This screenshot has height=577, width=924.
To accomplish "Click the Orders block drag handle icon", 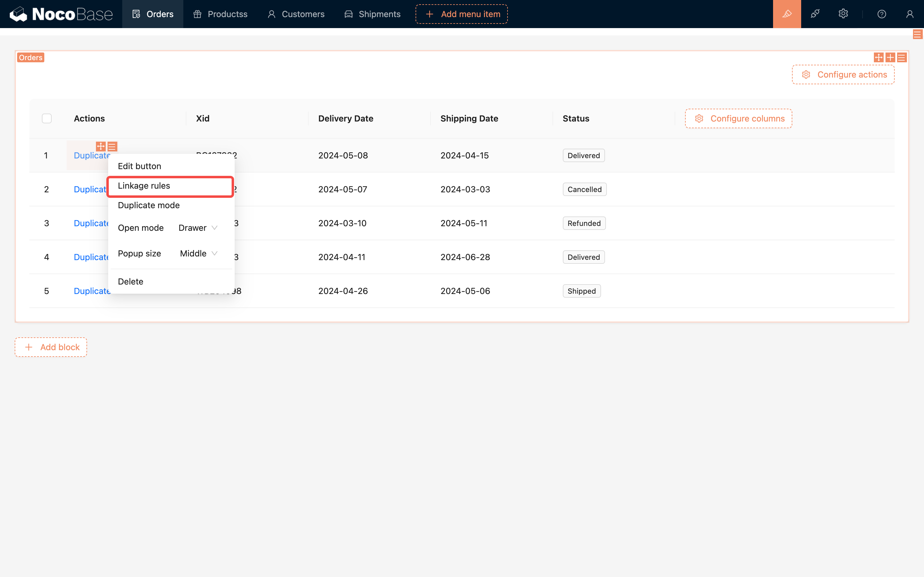I will coord(878,57).
